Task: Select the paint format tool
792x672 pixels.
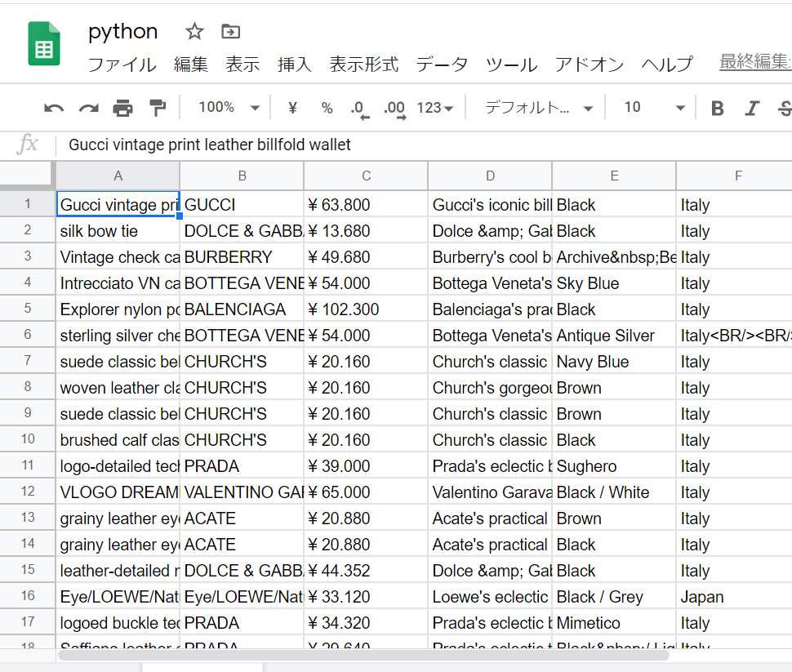Action: (158, 108)
